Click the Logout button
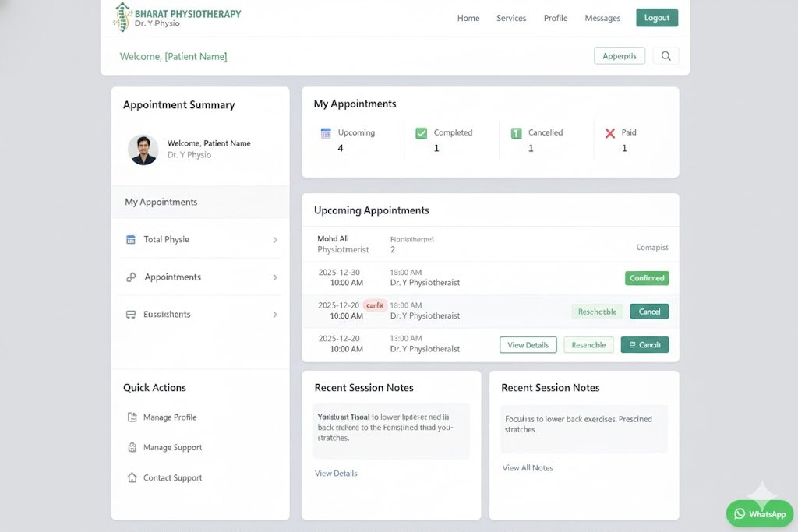 657,16
